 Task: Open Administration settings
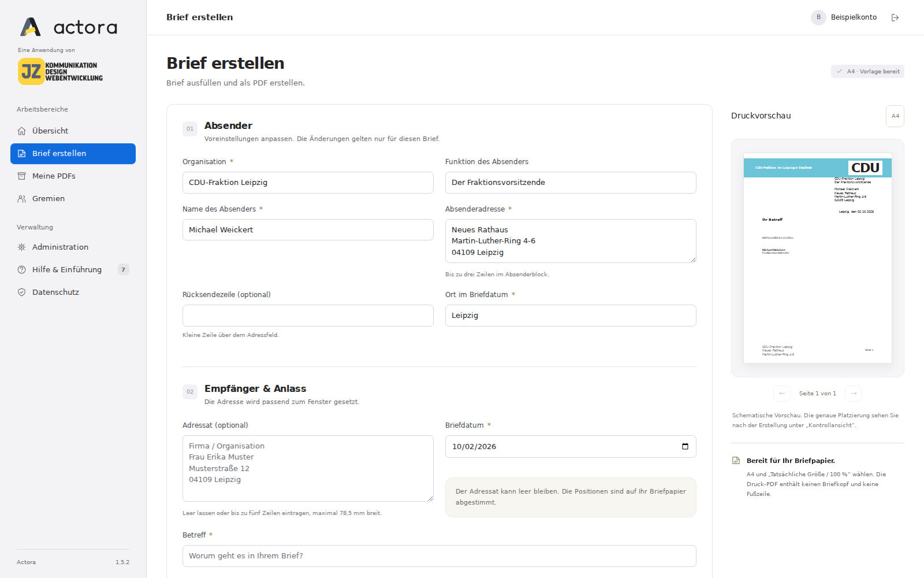click(x=73, y=247)
